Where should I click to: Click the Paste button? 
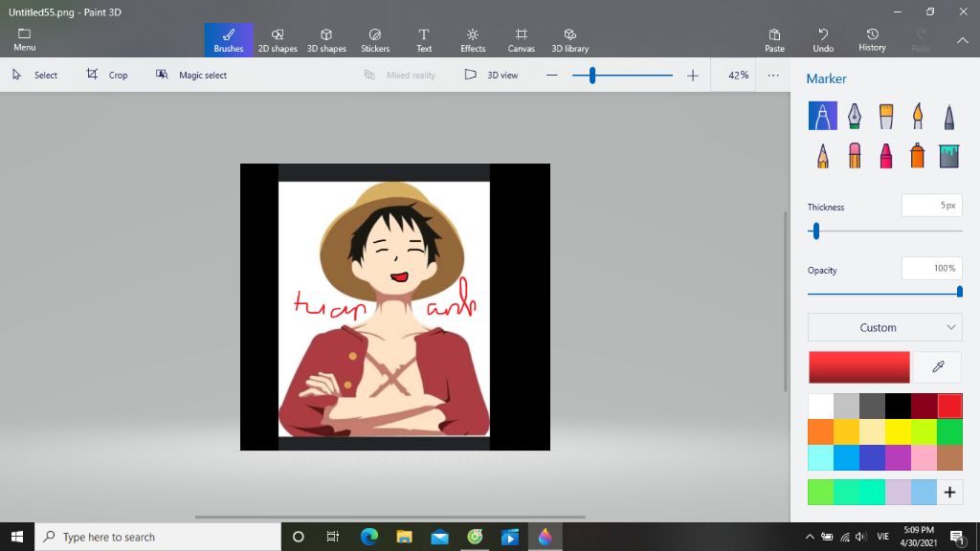pyautogui.click(x=774, y=40)
